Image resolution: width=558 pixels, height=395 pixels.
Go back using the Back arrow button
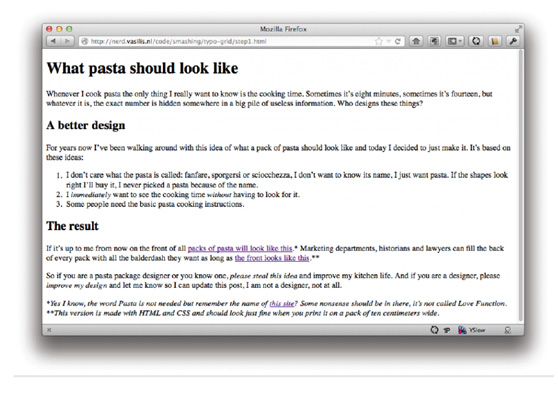tap(53, 41)
